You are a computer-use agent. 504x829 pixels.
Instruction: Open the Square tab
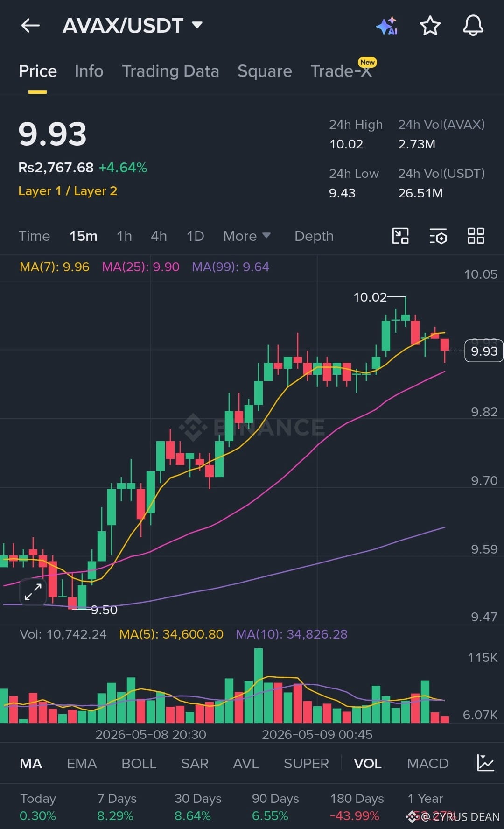pyautogui.click(x=265, y=71)
